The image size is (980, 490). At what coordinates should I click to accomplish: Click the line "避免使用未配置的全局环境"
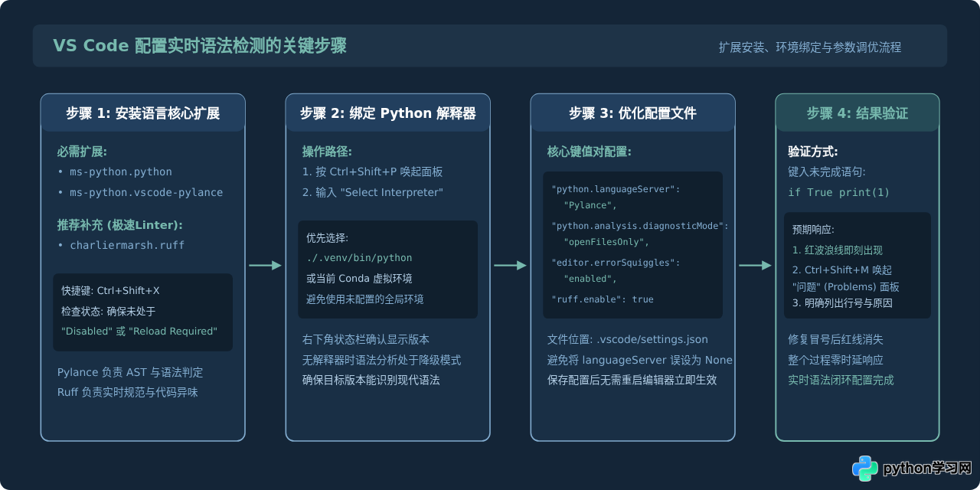[x=365, y=299]
